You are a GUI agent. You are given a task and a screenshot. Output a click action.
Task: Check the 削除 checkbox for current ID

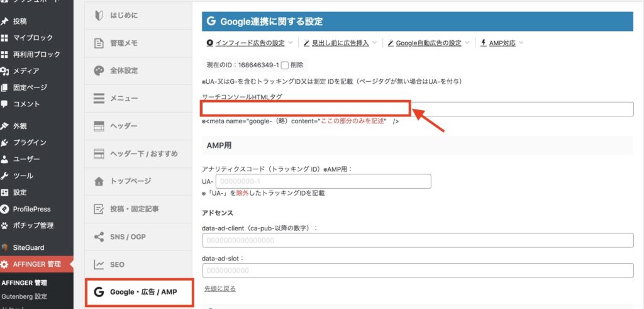[x=285, y=65]
